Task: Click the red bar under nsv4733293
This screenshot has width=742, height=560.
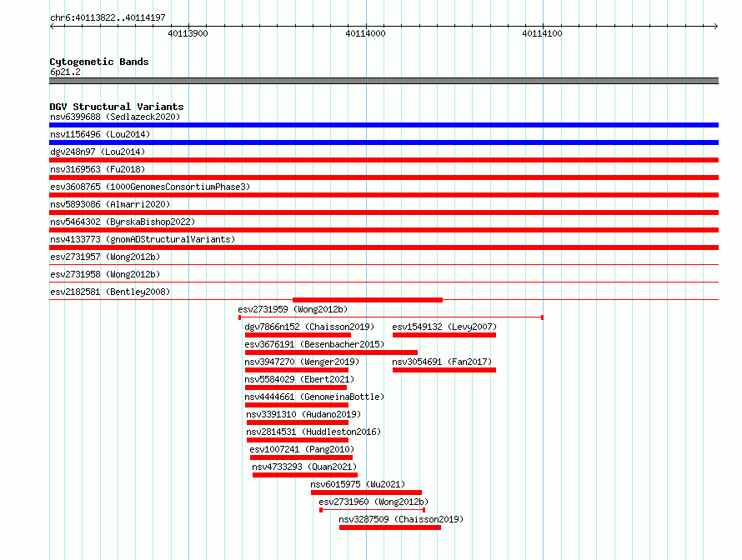Action: [305, 475]
